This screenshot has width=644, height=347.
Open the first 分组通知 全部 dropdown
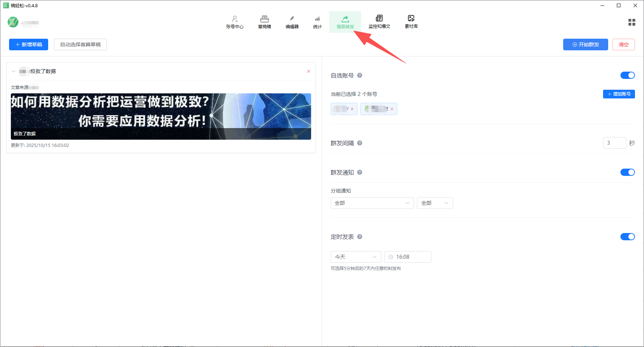[372, 203]
